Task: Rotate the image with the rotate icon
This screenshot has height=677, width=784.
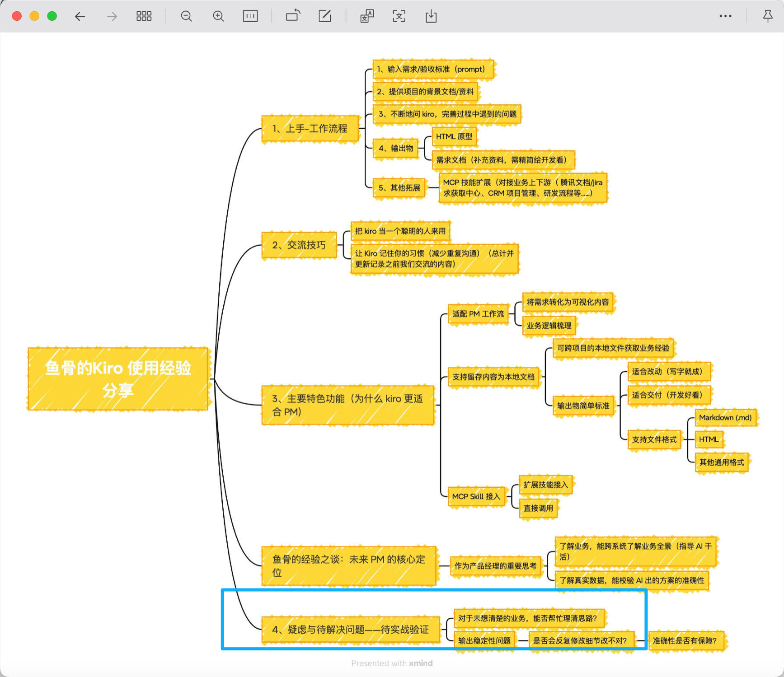Action: coord(293,16)
